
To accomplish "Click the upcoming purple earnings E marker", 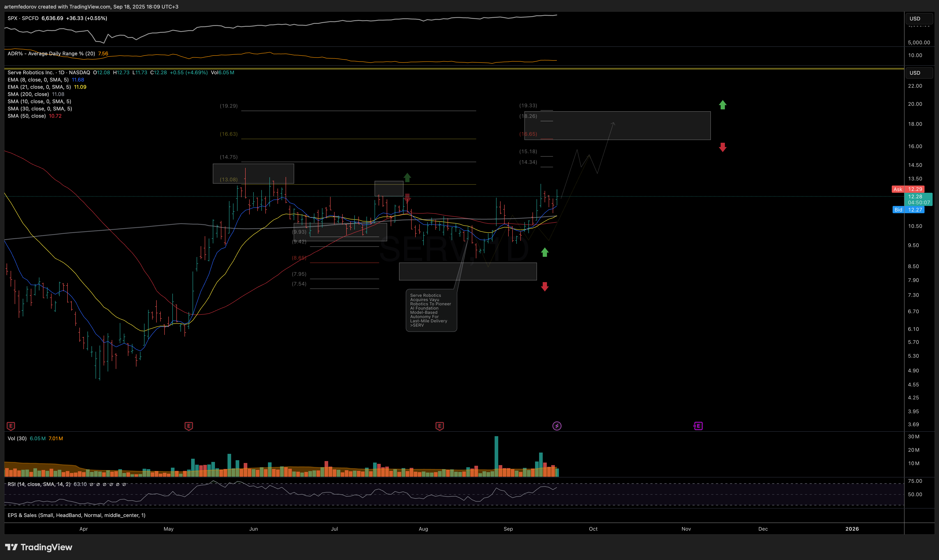I will (698, 426).
